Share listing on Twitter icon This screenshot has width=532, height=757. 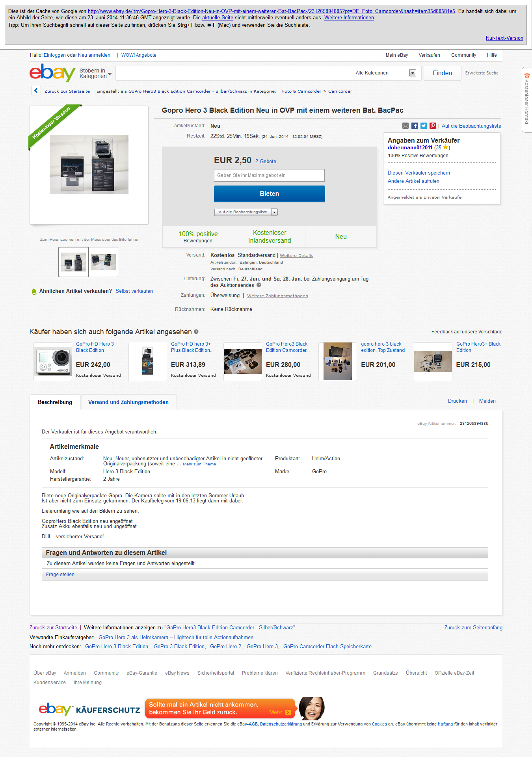424,126
